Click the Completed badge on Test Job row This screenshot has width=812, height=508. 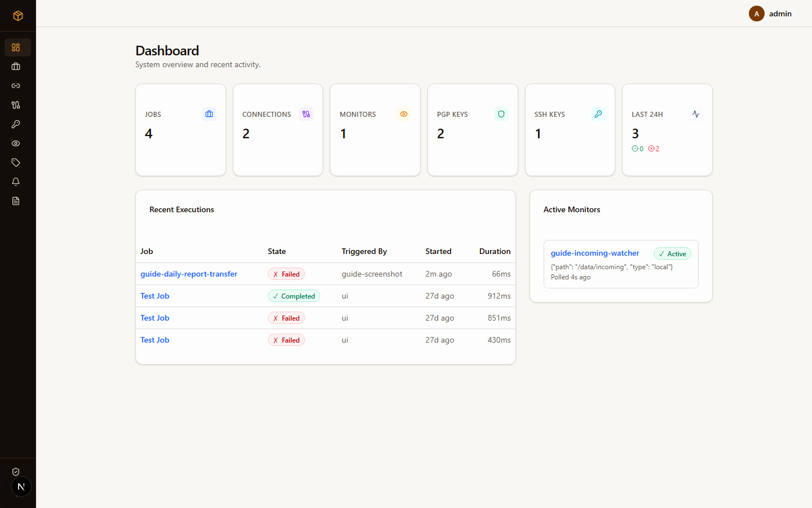pos(294,296)
